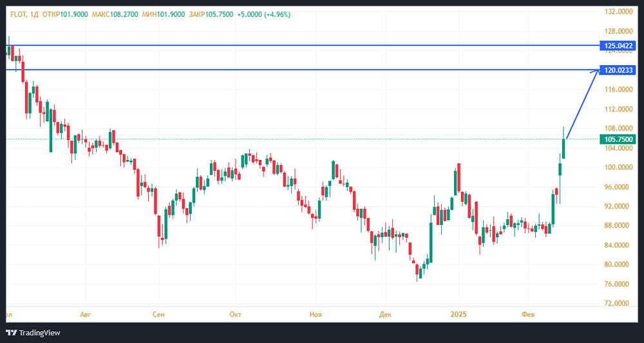Click the latest green candle on chart
644x343 pixels.
(x=563, y=148)
